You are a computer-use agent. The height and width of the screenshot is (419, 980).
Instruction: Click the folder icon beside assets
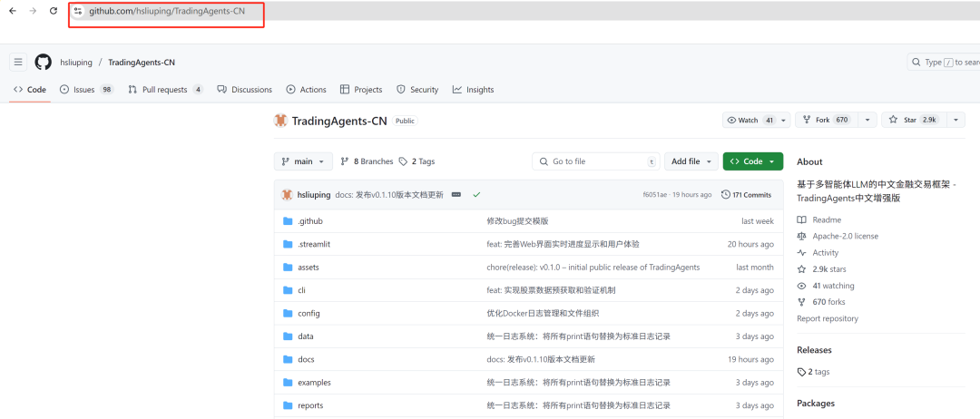click(288, 268)
